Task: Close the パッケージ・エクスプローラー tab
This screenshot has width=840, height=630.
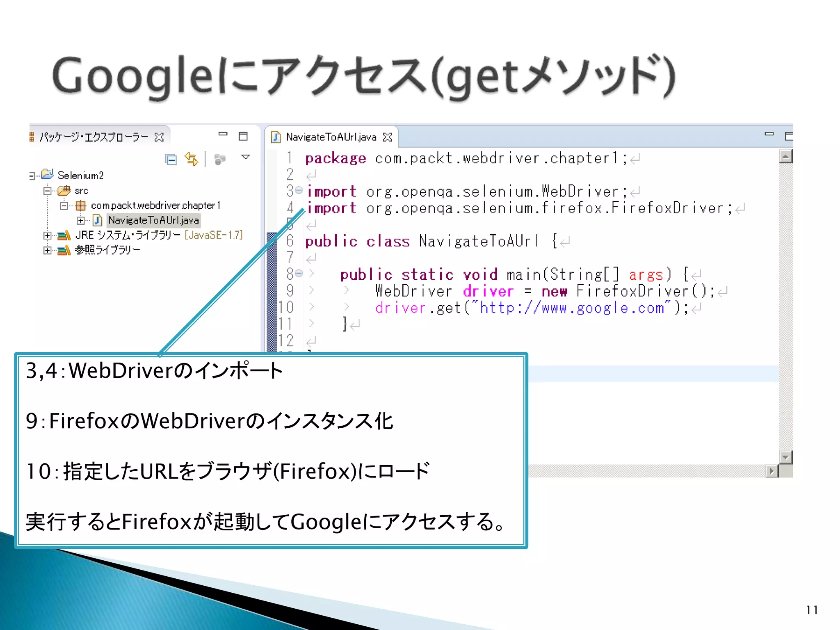Action: click(x=159, y=137)
